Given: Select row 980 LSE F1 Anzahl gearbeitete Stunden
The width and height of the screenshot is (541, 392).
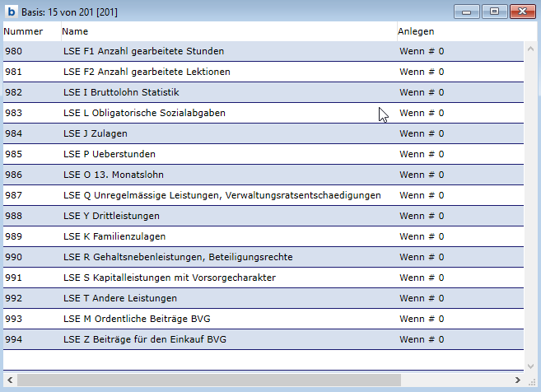Looking at the screenshot, I should [143, 51].
